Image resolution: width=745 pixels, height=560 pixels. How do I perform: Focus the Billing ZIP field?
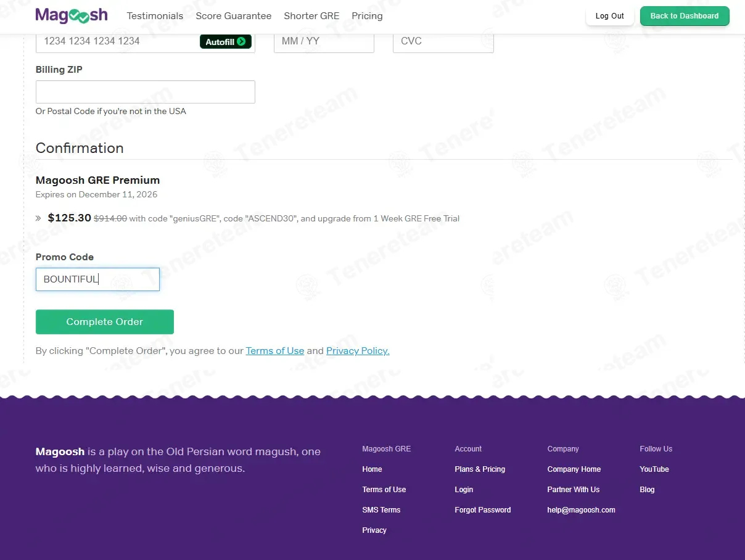click(x=146, y=92)
